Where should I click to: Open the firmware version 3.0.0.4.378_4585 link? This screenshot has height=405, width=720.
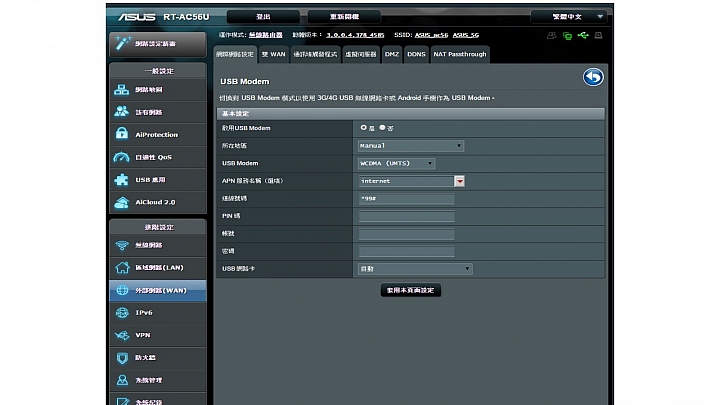pyautogui.click(x=355, y=35)
